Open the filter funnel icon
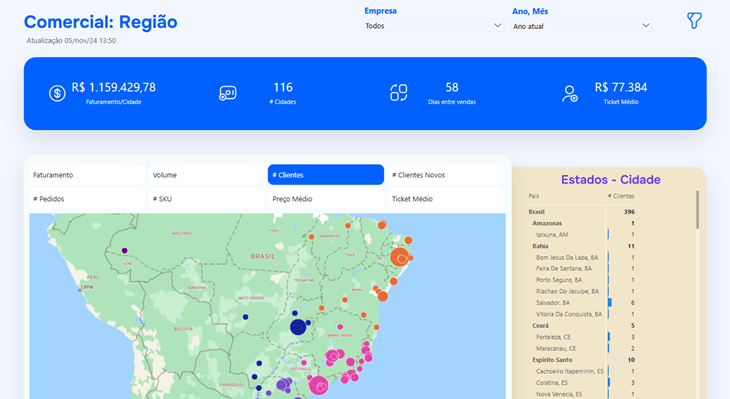 tap(694, 20)
